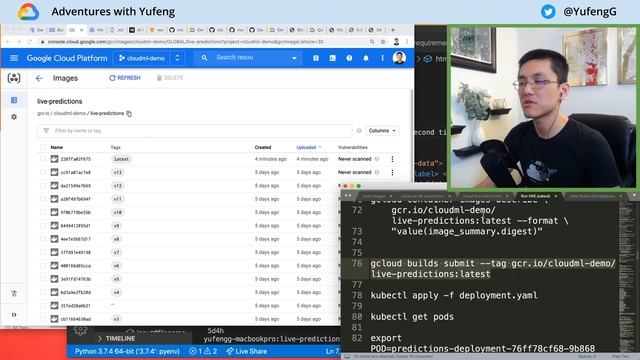
Task: Click the Search resources field in the Cloud header
Action: tap(249, 58)
